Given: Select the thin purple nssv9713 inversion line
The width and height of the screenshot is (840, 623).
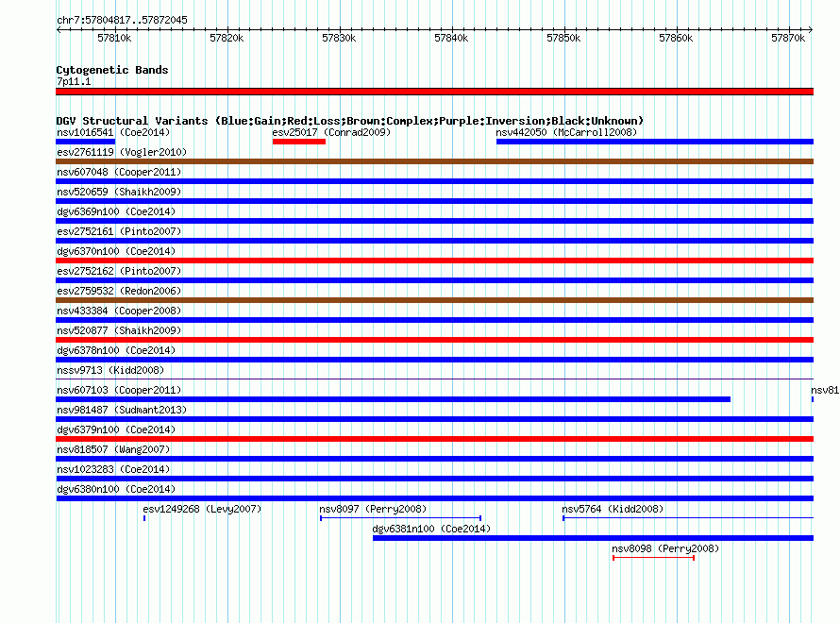Looking at the screenshot, I should pos(434,379).
